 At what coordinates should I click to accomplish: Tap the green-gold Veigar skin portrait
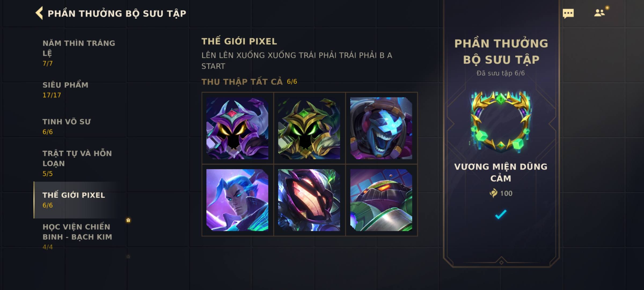309,128
